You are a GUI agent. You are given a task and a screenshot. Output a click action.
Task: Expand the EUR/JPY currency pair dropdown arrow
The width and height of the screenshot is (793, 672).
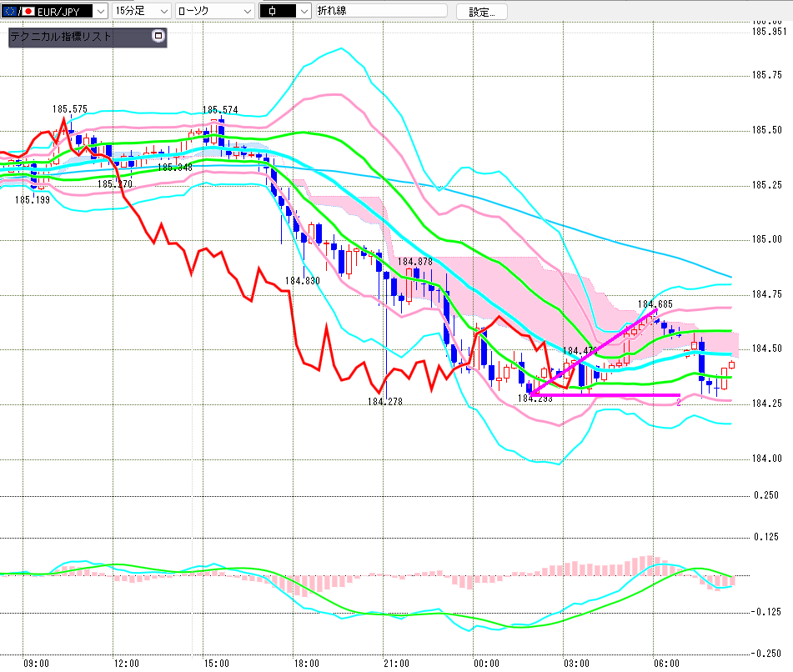[101, 12]
